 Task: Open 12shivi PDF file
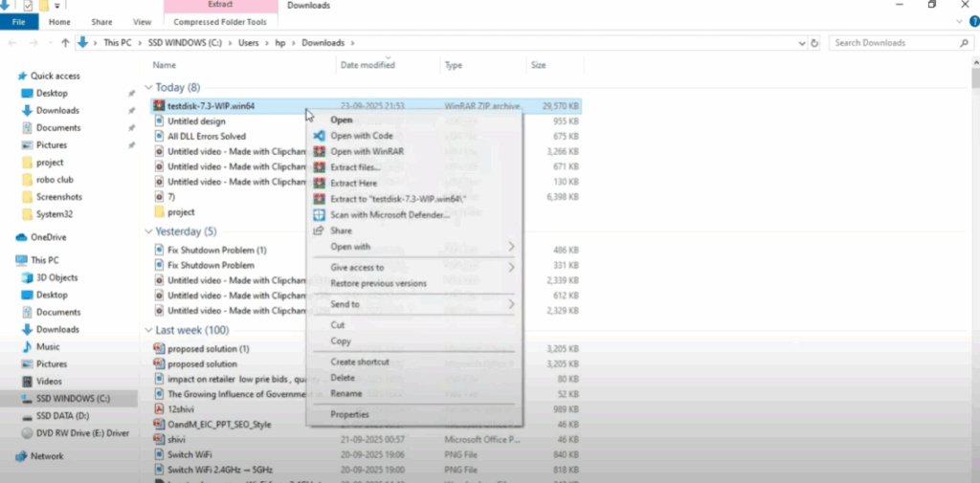(181, 409)
